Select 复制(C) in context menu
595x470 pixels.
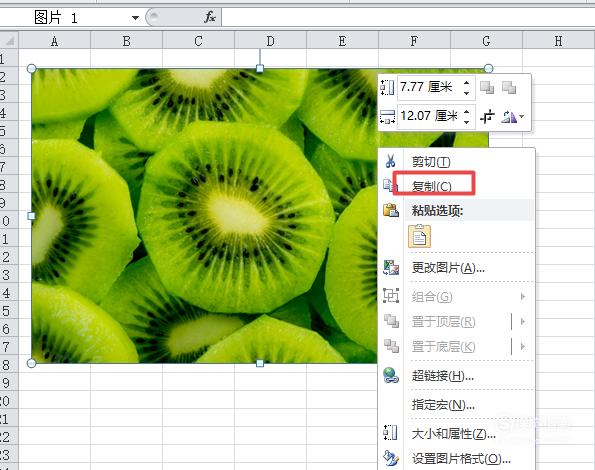click(x=431, y=186)
